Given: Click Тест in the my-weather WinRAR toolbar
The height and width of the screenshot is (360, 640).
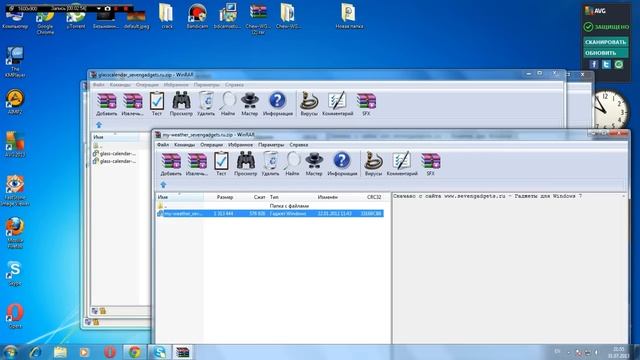Looking at the screenshot, I should click(221, 164).
